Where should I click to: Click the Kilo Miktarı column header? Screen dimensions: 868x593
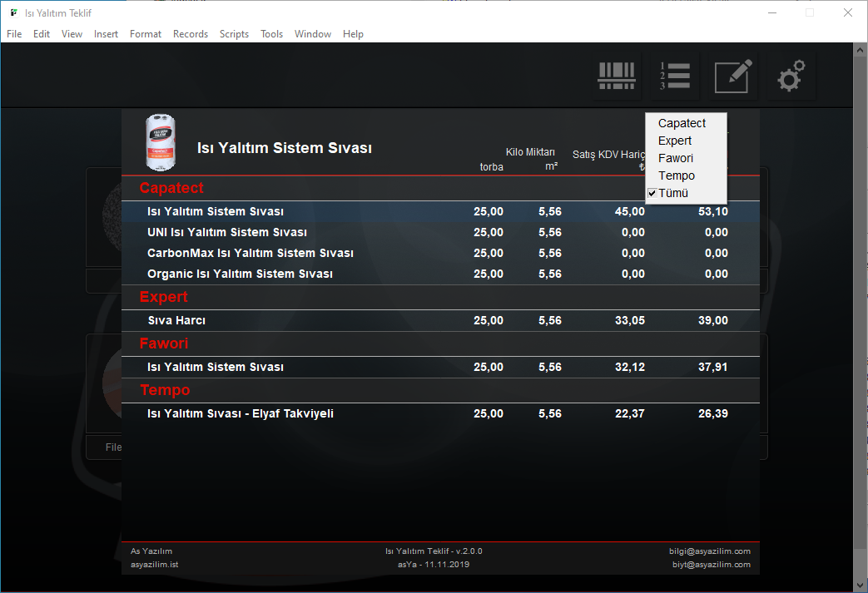pos(530,152)
